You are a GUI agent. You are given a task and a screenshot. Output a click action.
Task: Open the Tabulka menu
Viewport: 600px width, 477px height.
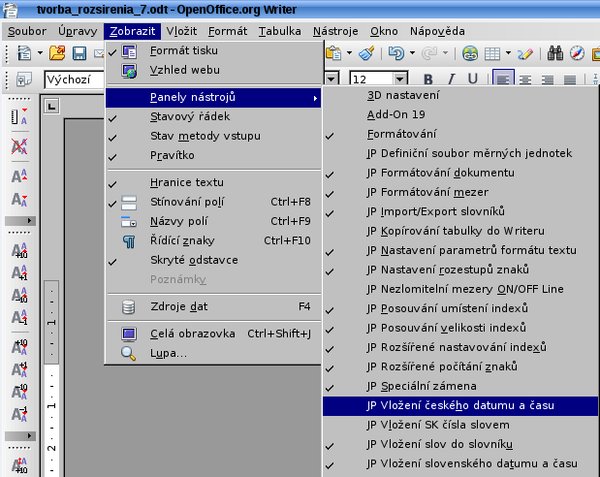coord(280,31)
